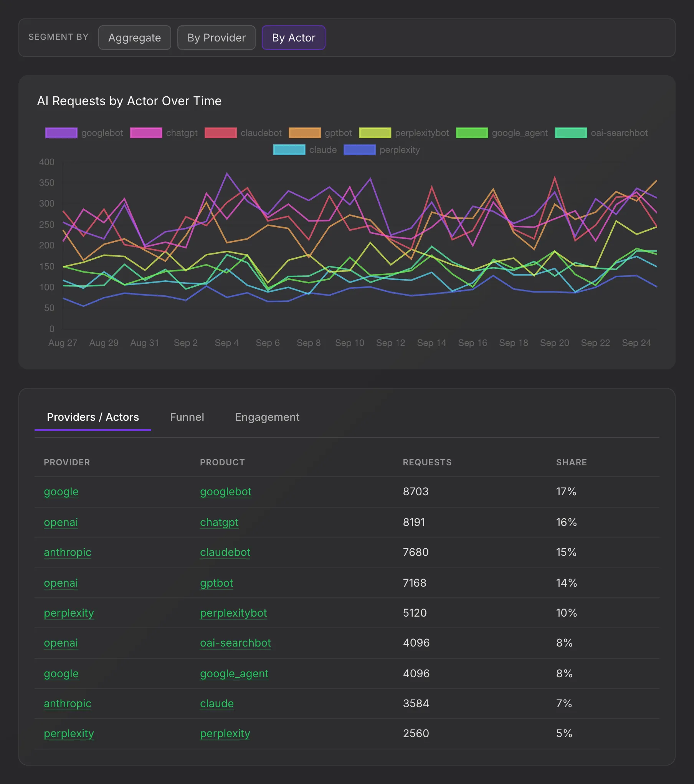Click the 2560 requests value
694x784 pixels.
[x=416, y=734]
